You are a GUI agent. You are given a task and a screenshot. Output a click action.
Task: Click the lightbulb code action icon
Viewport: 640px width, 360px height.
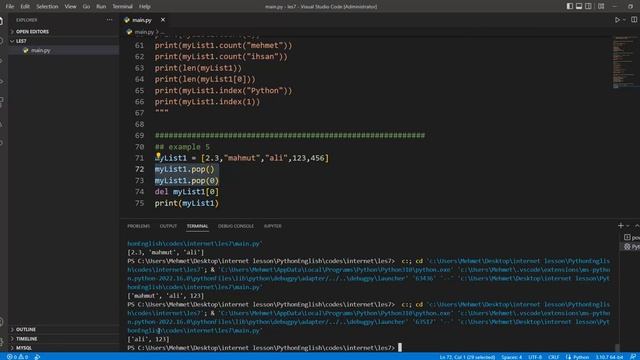pos(158,156)
